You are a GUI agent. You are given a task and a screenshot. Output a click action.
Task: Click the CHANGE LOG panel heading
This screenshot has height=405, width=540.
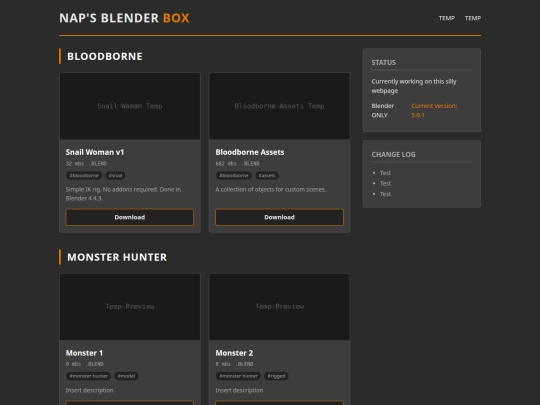393,155
